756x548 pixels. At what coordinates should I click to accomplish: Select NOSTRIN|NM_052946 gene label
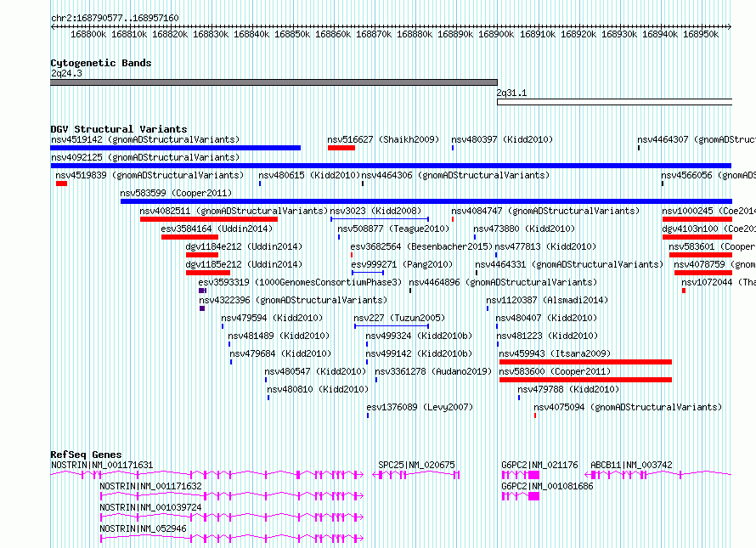coord(143,528)
